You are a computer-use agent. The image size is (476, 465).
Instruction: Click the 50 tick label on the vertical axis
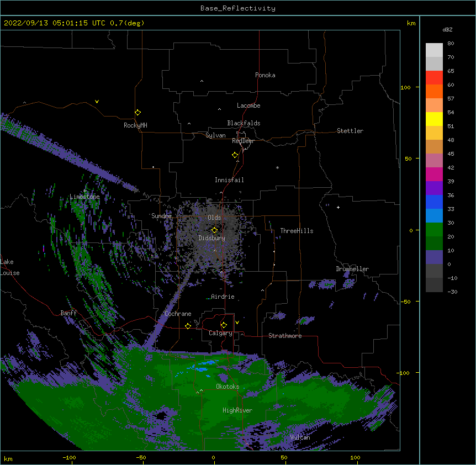[408, 158]
